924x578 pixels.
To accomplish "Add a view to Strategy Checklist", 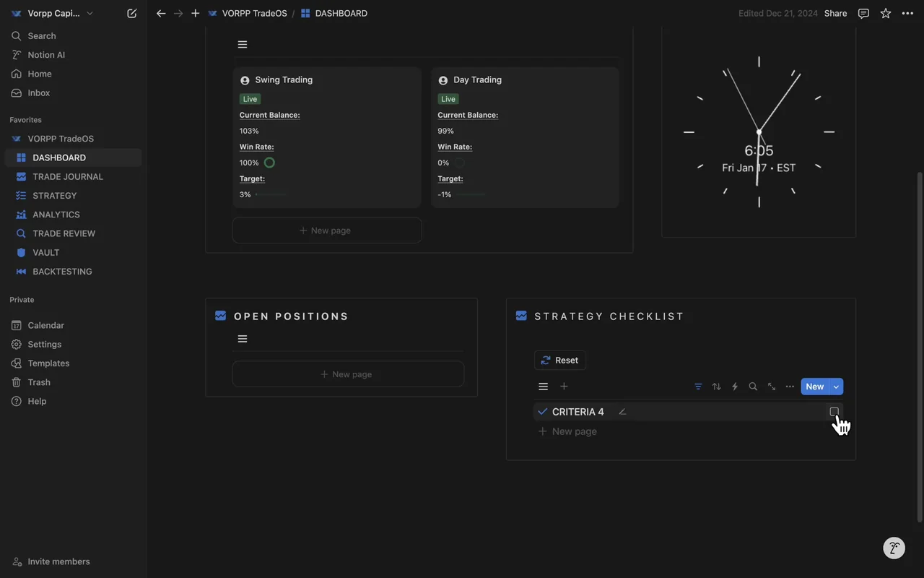I will [564, 387].
